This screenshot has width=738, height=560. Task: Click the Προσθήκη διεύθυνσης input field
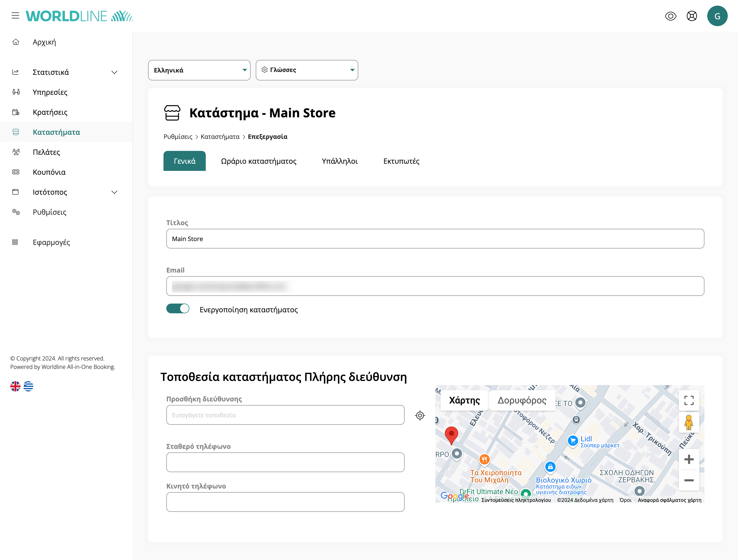click(285, 415)
